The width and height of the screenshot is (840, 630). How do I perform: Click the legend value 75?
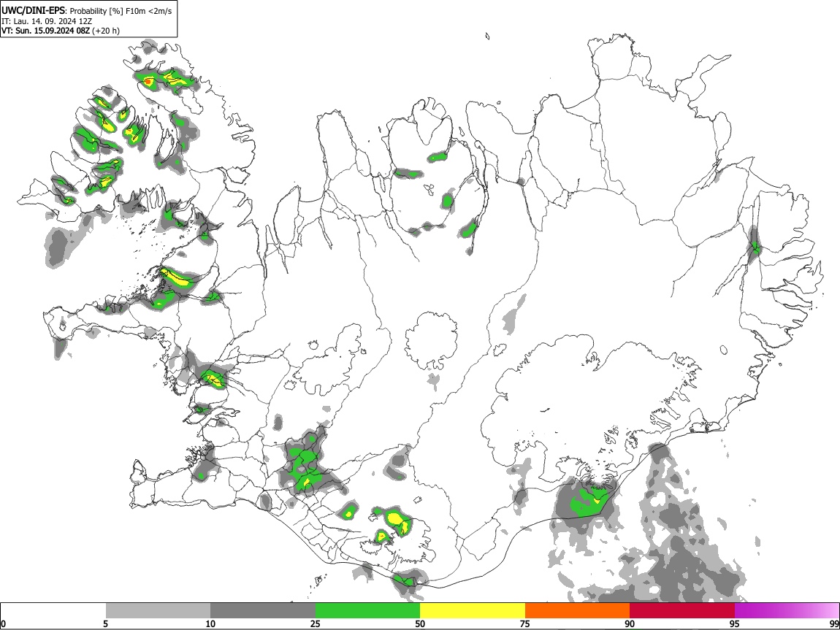524,624
